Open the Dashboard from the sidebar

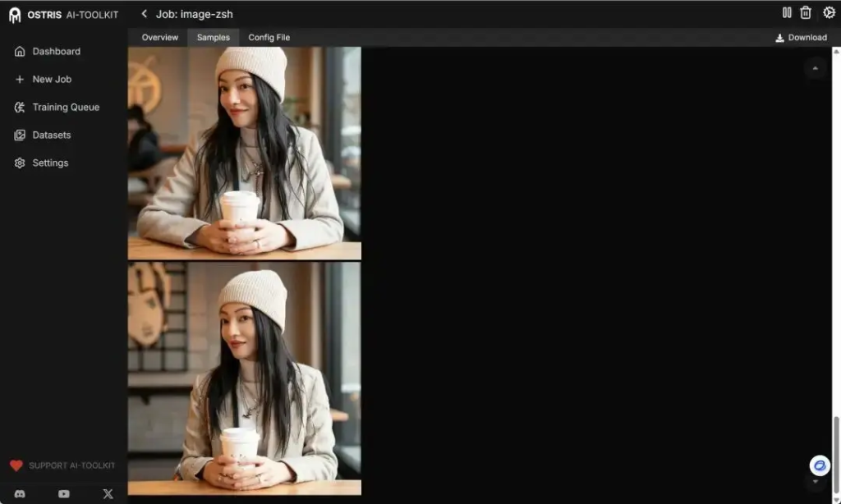coord(56,51)
